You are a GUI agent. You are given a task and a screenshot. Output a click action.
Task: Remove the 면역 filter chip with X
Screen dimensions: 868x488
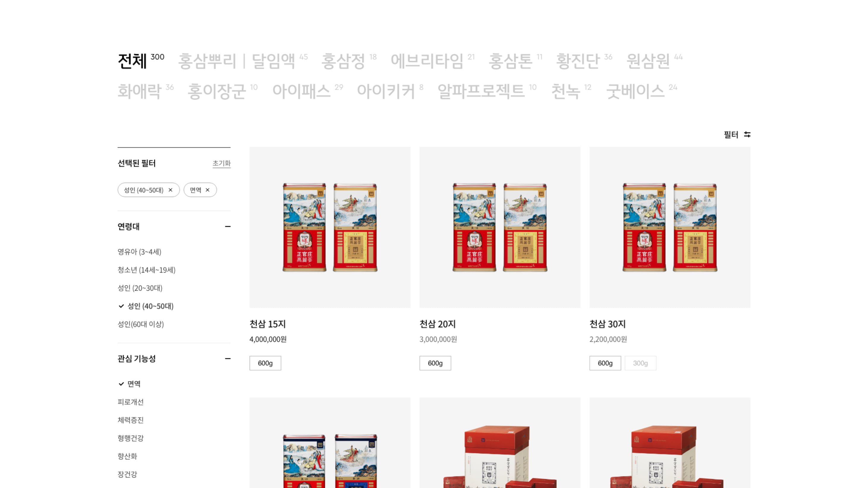click(207, 190)
